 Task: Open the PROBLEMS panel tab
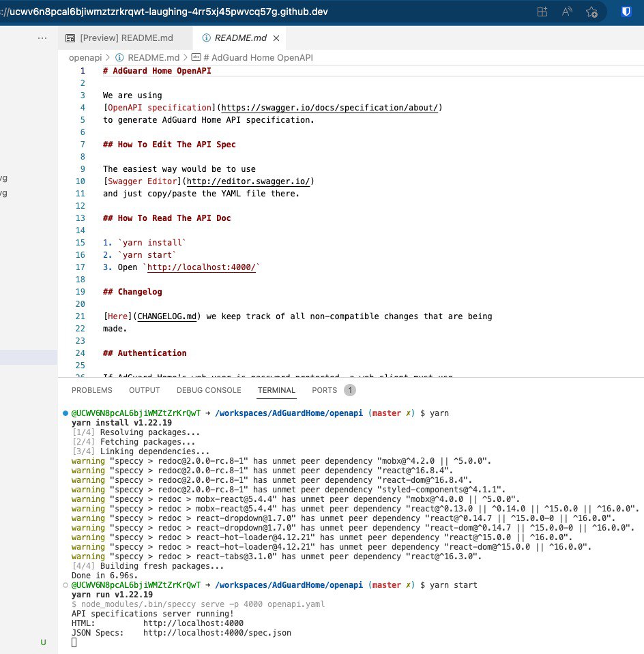[x=92, y=390]
